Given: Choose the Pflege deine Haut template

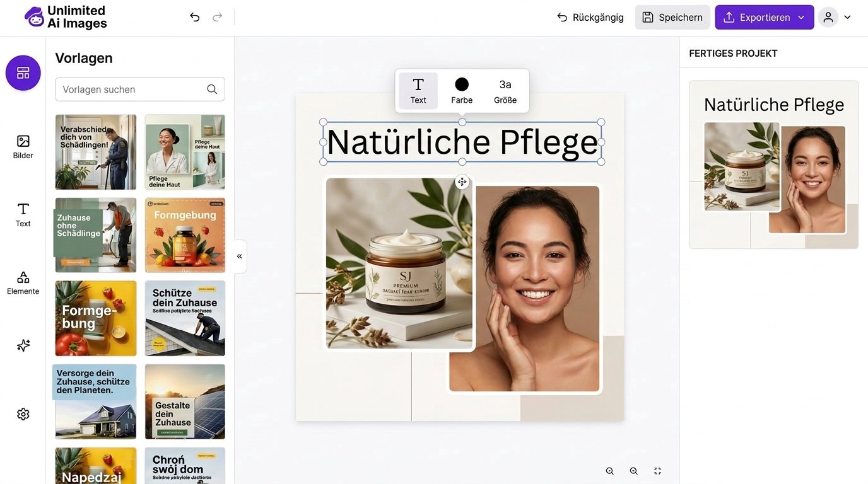Looking at the screenshot, I should [185, 152].
